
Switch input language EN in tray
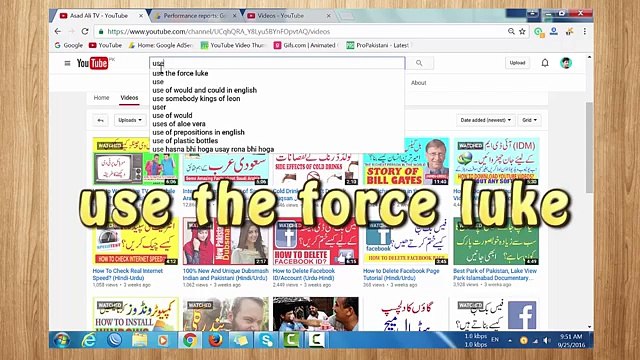495,340
